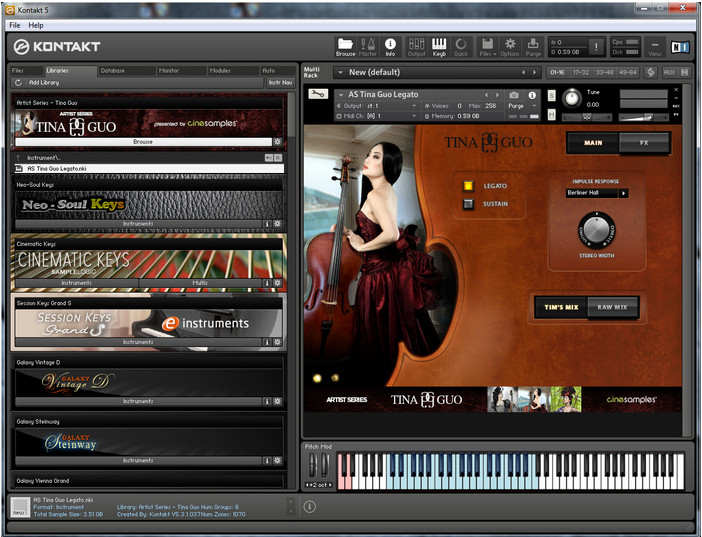Select the TIM'S MIX option

coord(561,307)
